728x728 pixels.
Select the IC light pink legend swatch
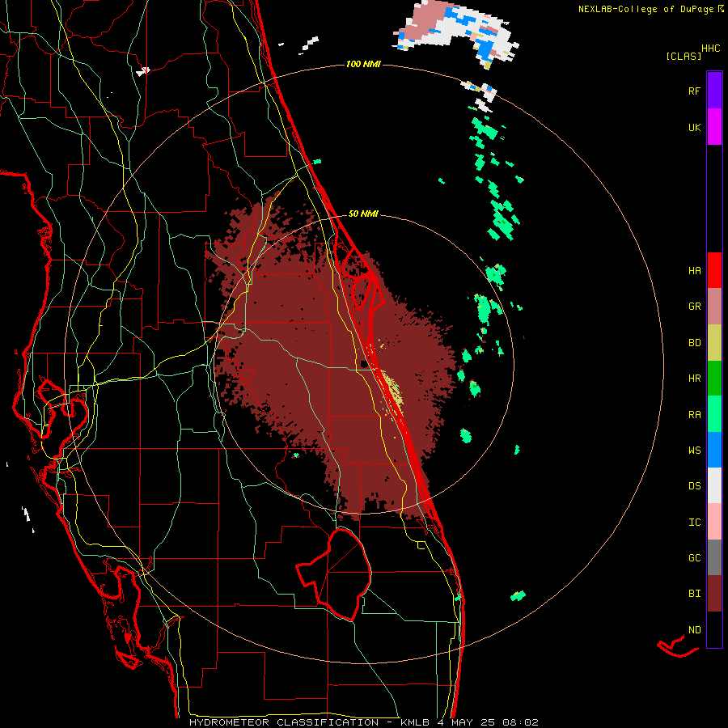click(714, 522)
